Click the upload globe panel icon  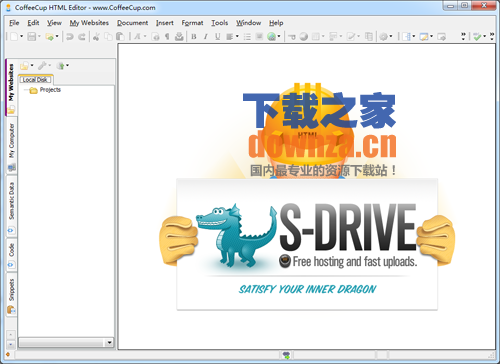coord(61,66)
